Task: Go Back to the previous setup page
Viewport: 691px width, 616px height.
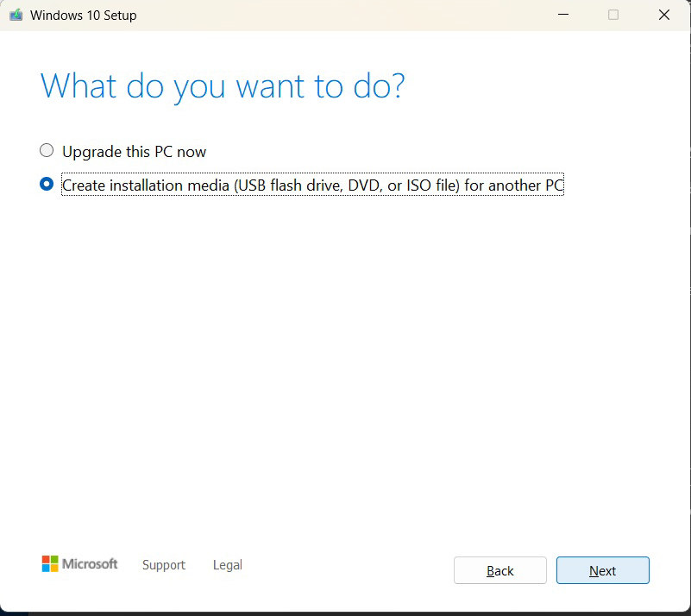Action: click(500, 570)
